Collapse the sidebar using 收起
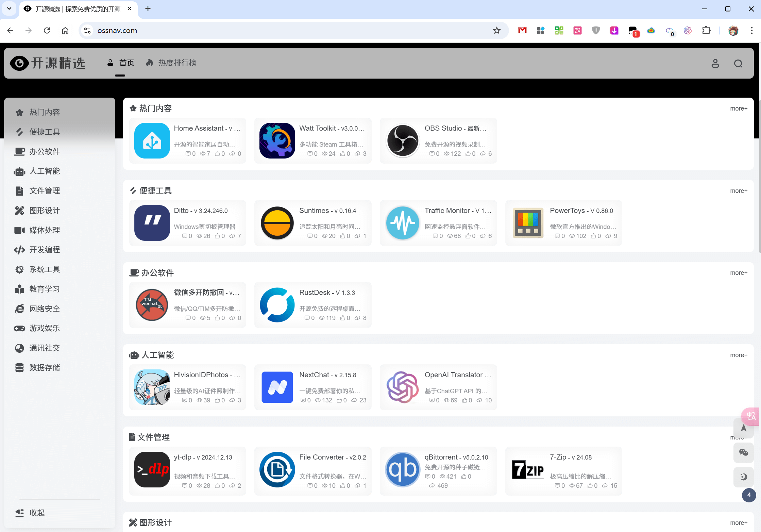Image resolution: width=761 pixels, height=532 pixels. pyautogui.click(x=37, y=513)
